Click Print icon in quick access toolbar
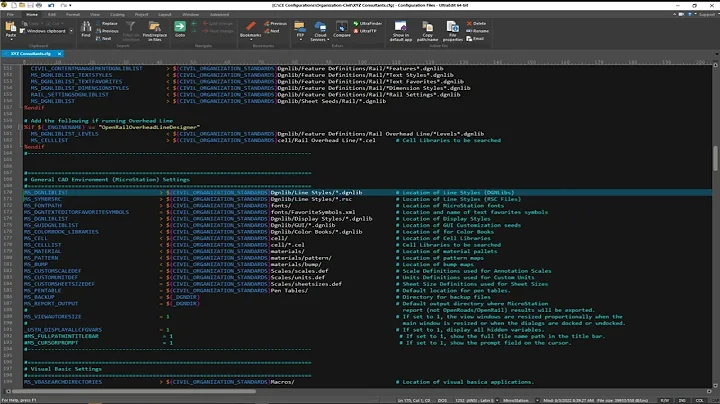720x404 pixels. pyautogui.click(x=39, y=5)
